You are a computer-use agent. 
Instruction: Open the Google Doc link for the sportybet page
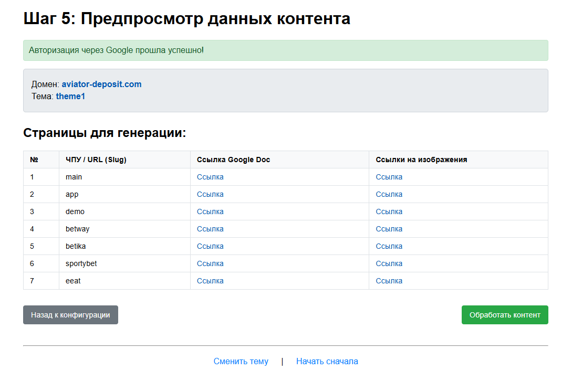(x=210, y=263)
